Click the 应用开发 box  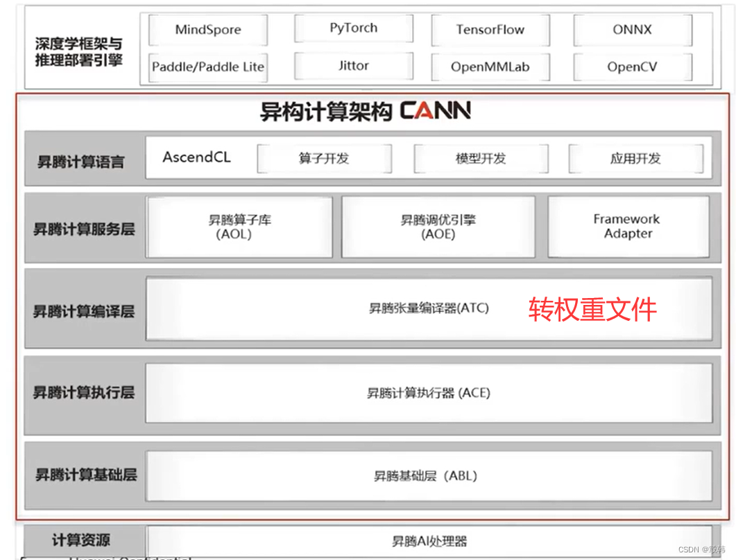635,159
